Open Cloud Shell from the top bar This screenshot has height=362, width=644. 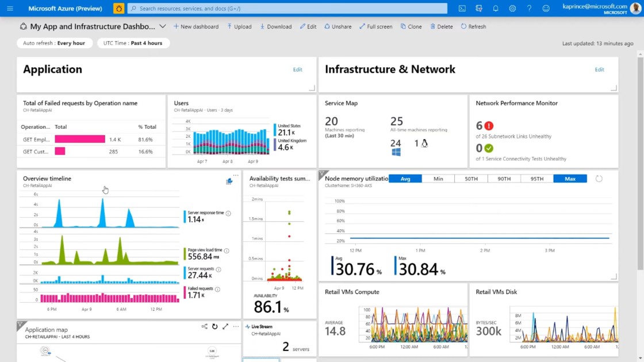pos(462,8)
